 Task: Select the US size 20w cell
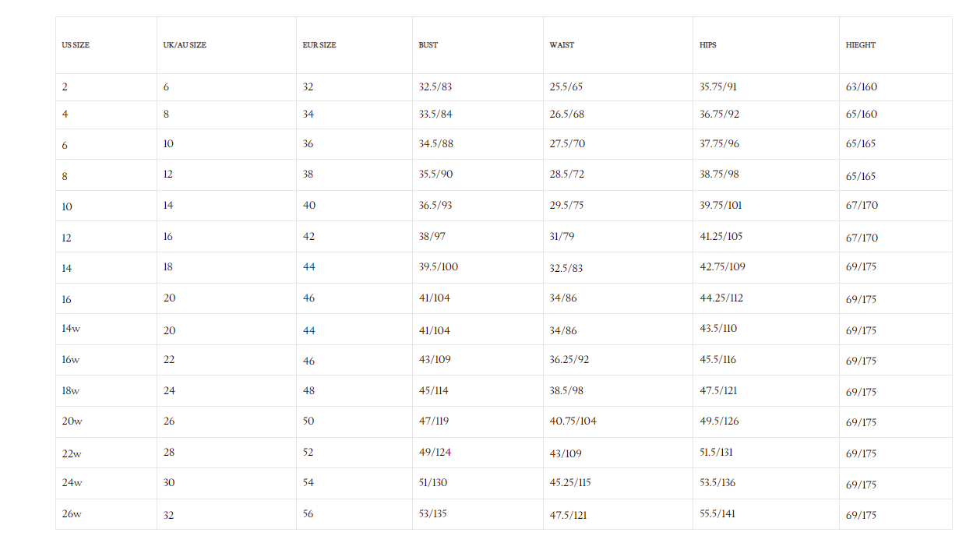72,421
